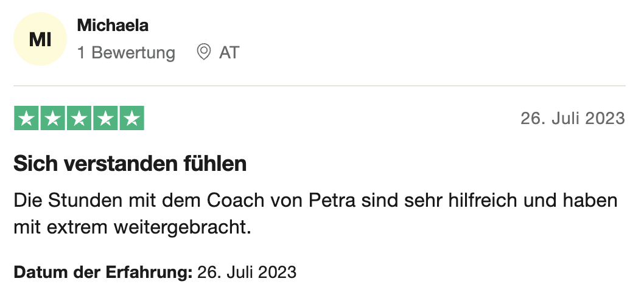The image size is (644, 298).
Task: Click the yellow MI avatar circle
Action: 40,40
